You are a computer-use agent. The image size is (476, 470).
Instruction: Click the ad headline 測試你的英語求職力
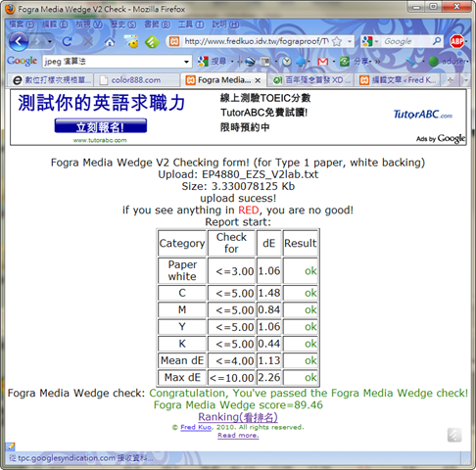(x=101, y=103)
